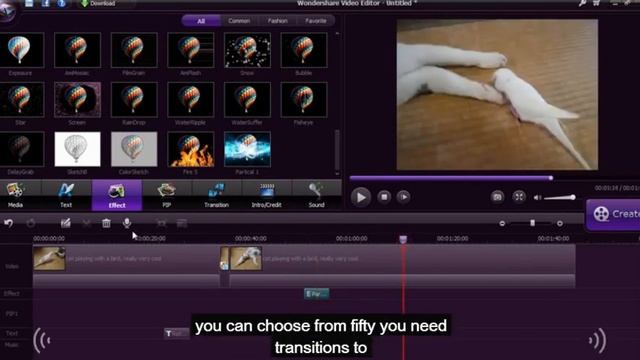Open the Transition library tab

216,196
